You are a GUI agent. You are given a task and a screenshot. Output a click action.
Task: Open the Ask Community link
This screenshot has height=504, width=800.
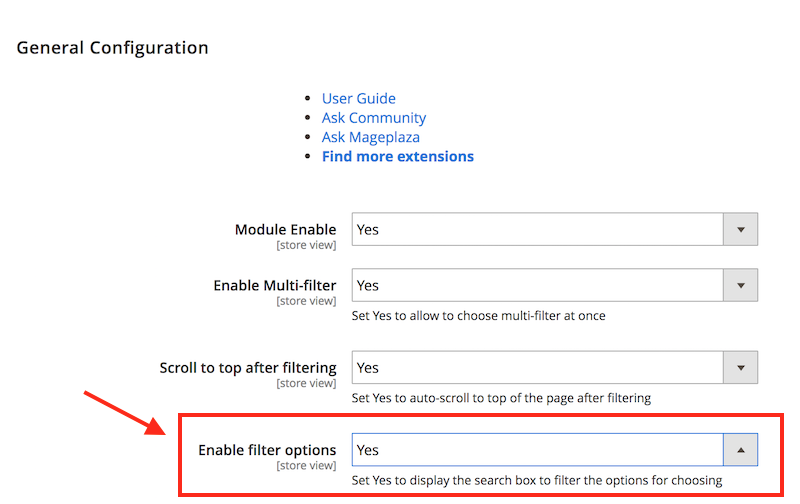[374, 118]
